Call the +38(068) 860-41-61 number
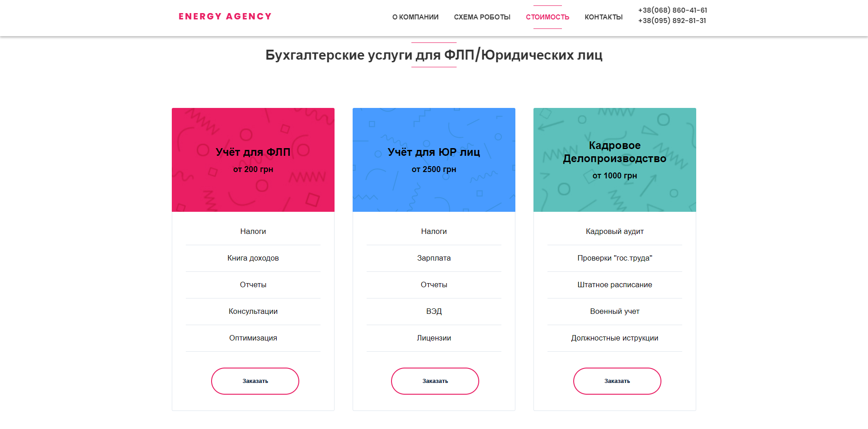Viewport: 868px width, 429px height. pos(673,10)
